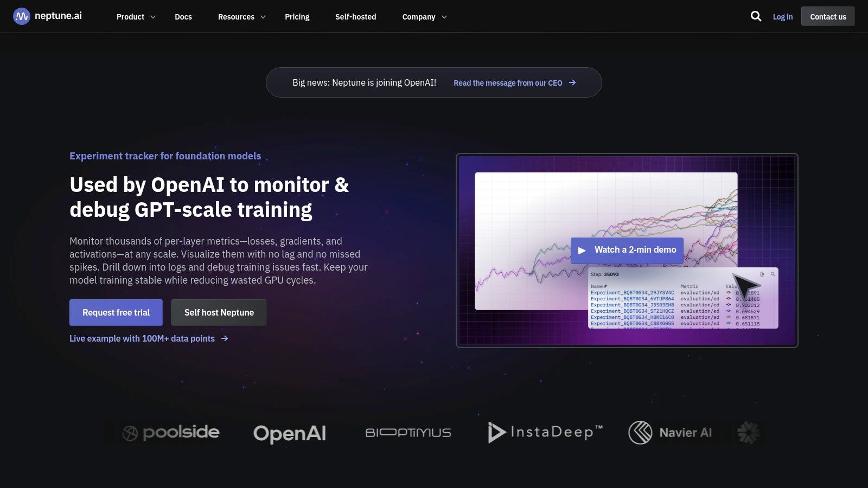
Task: Click the Navier AI customer logo
Action: pyautogui.click(x=670, y=433)
